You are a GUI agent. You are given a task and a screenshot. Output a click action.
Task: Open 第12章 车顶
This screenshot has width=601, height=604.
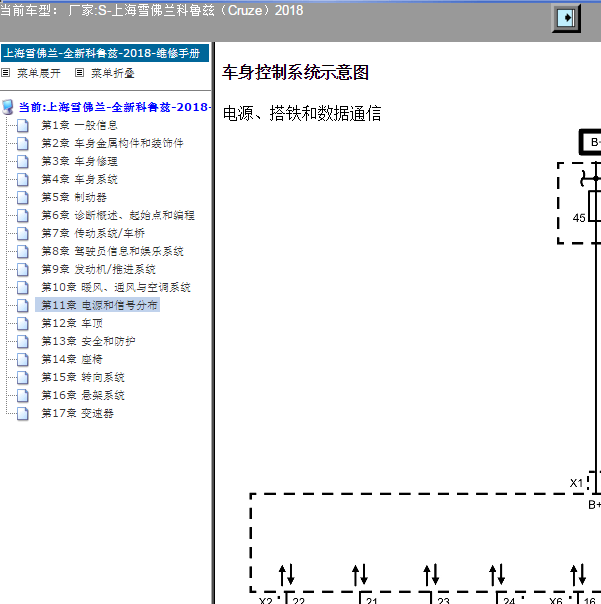click(72, 323)
